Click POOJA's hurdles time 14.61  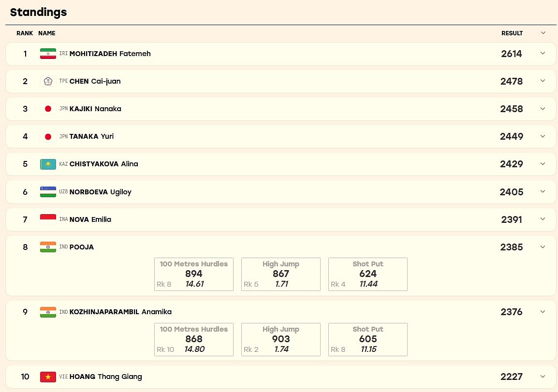[x=195, y=284]
